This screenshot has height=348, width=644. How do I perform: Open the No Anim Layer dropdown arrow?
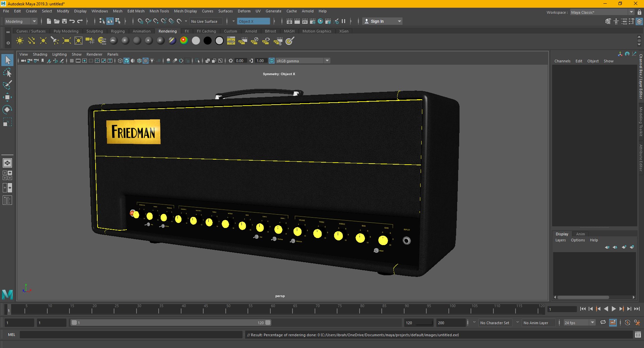coord(518,323)
